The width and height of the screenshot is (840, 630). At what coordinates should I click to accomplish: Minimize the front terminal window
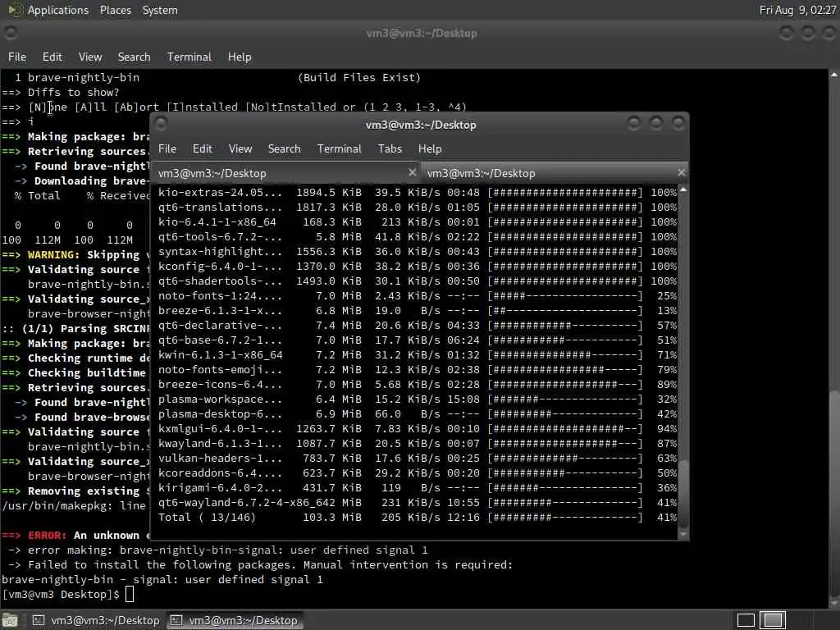(634, 124)
